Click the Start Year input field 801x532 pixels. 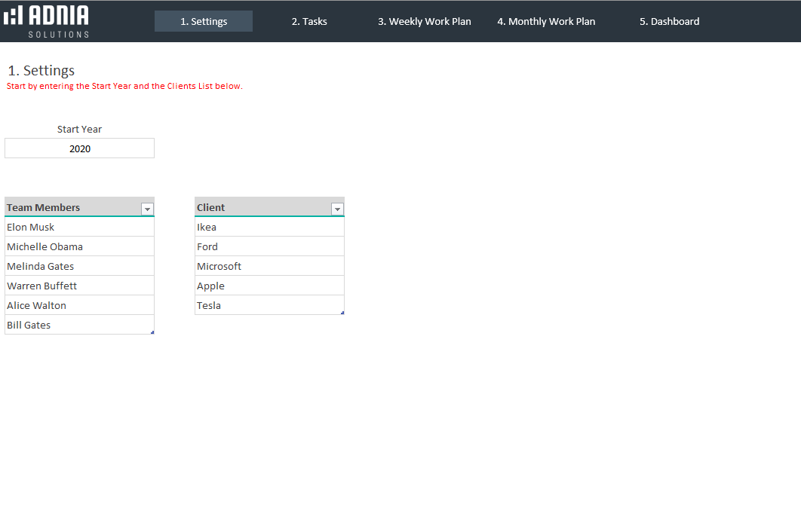(79, 148)
